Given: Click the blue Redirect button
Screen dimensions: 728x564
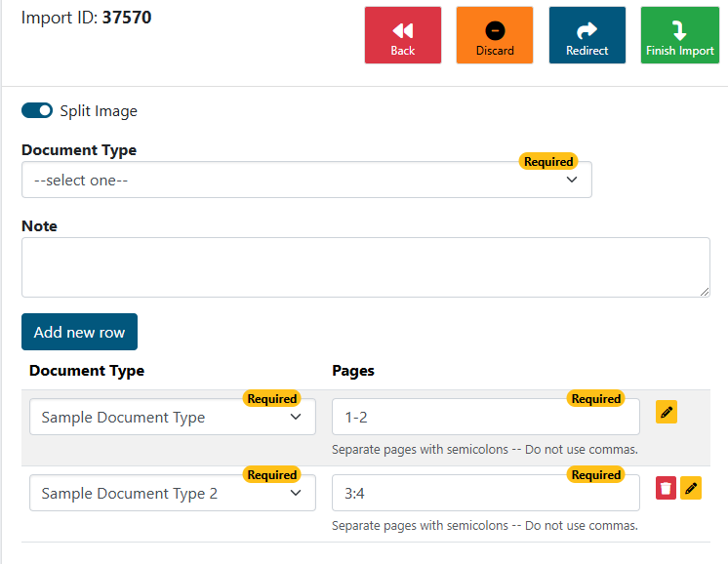Looking at the screenshot, I should coord(586,35).
